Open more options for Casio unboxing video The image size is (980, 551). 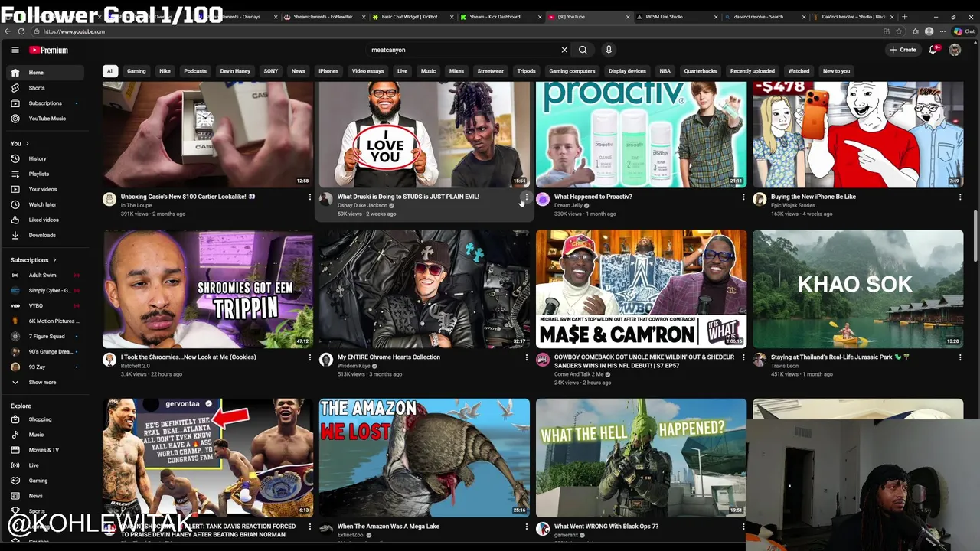tap(309, 197)
